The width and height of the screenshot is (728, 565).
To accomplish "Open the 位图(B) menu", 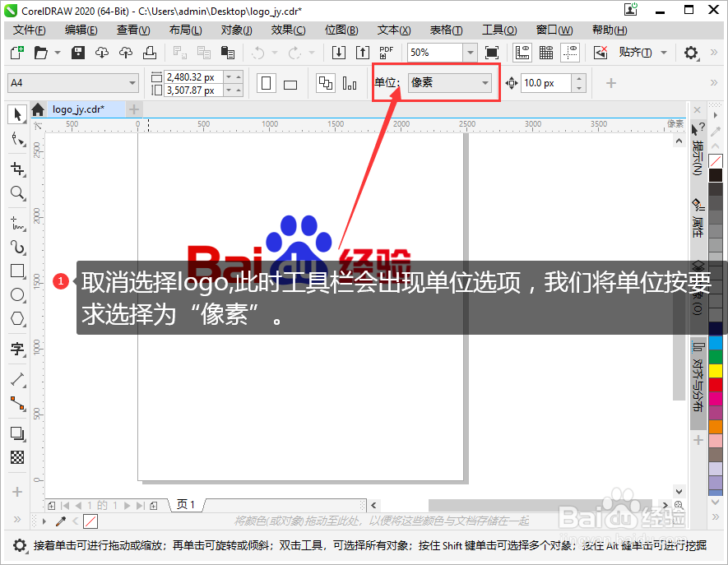I will tap(341, 30).
